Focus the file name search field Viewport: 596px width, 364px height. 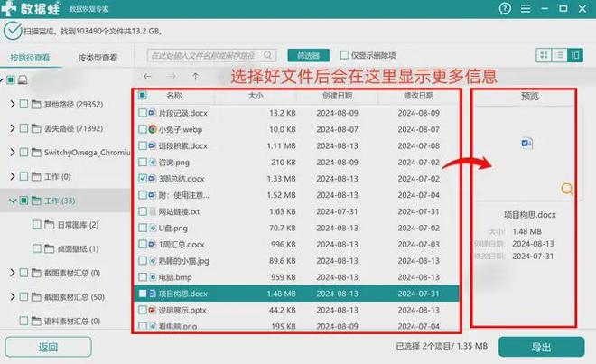211,55
